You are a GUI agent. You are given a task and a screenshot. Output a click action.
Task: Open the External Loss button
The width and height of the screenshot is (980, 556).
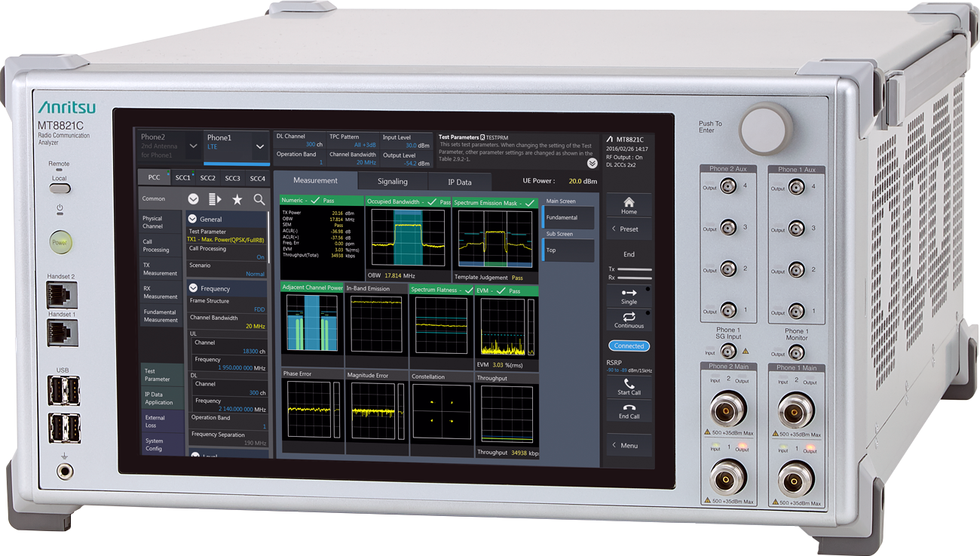[161, 422]
